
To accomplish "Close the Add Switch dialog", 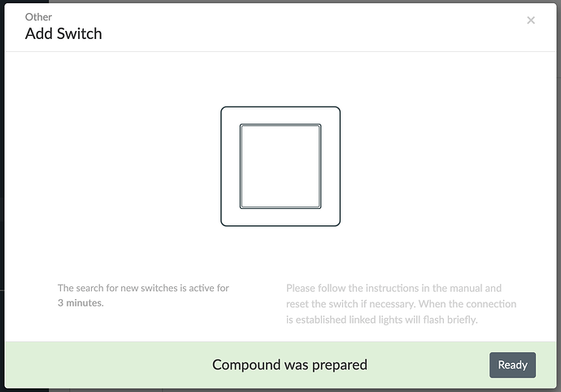I will (531, 20).
